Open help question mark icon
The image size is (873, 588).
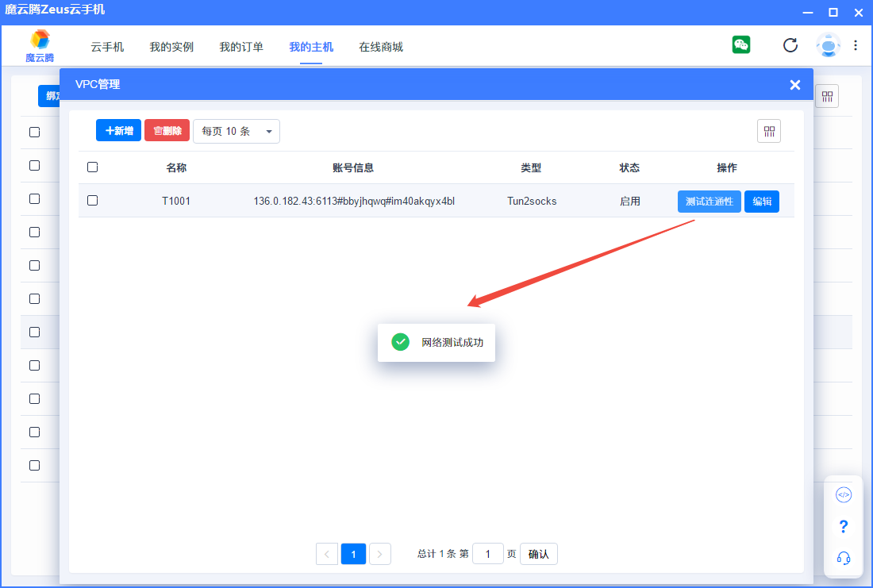coord(844,527)
